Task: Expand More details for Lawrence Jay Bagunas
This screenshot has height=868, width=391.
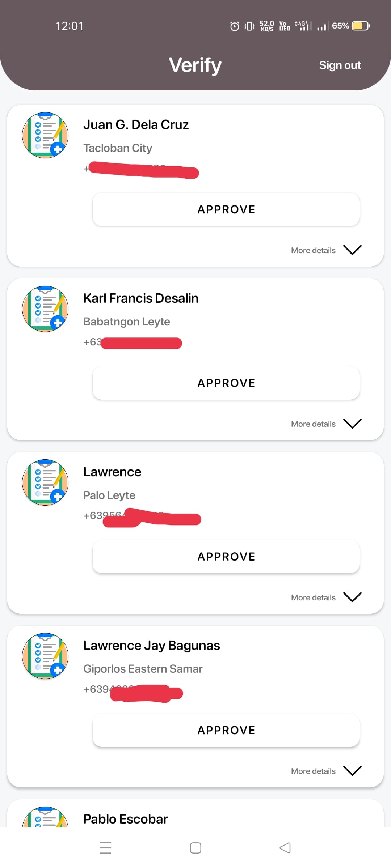Action: [326, 771]
